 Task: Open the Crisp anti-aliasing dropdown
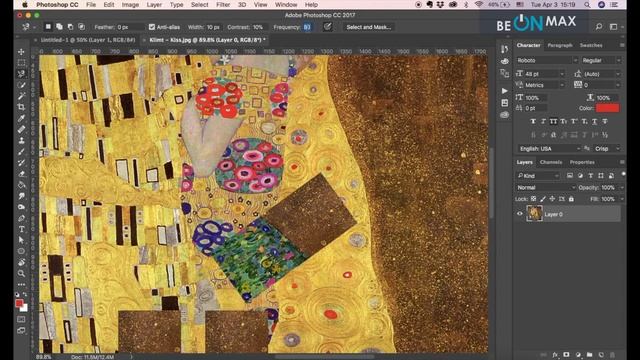click(x=607, y=149)
